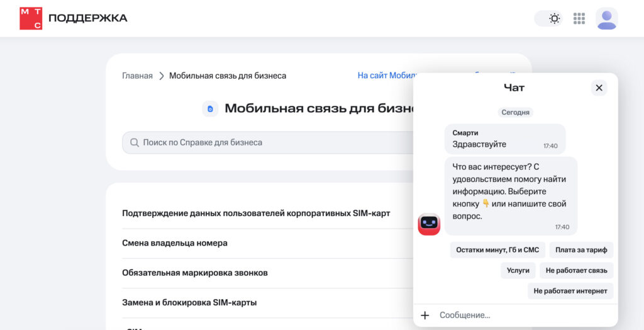Focus the Поиск по Справке search field

pos(267,142)
